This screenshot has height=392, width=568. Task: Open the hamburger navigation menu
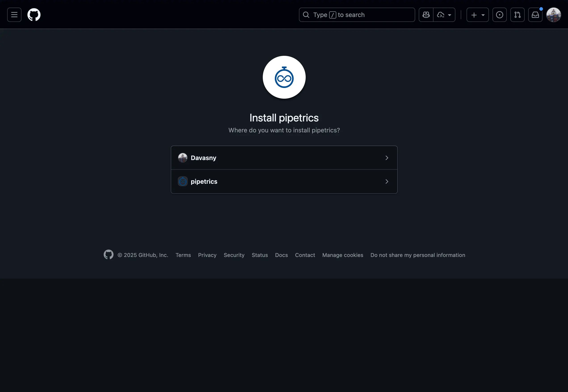(14, 15)
